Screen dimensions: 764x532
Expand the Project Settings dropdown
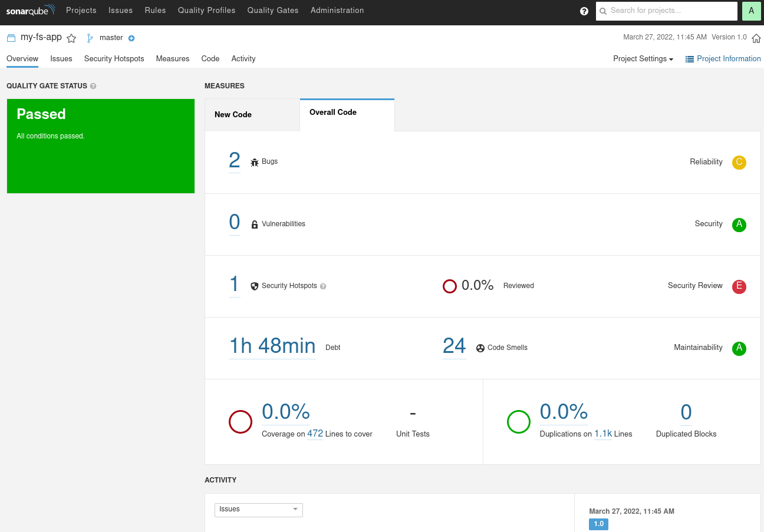pyautogui.click(x=643, y=59)
